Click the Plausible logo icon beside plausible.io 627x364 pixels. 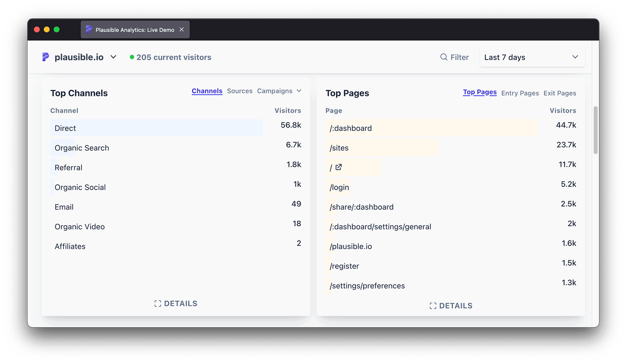point(45,57)
